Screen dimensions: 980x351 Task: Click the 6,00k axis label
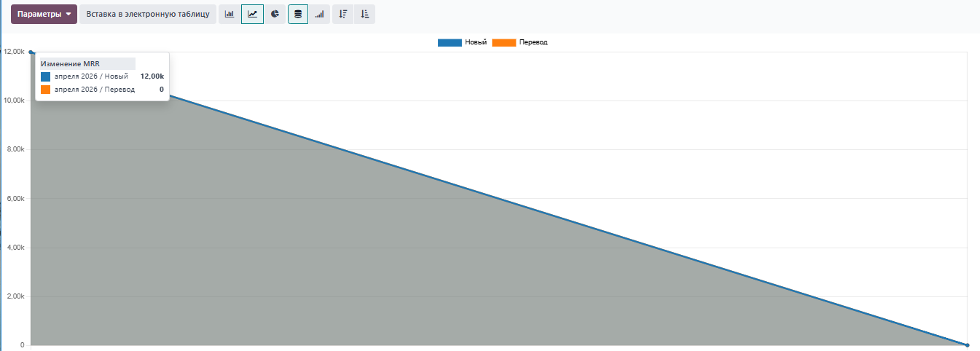[16, 198]
